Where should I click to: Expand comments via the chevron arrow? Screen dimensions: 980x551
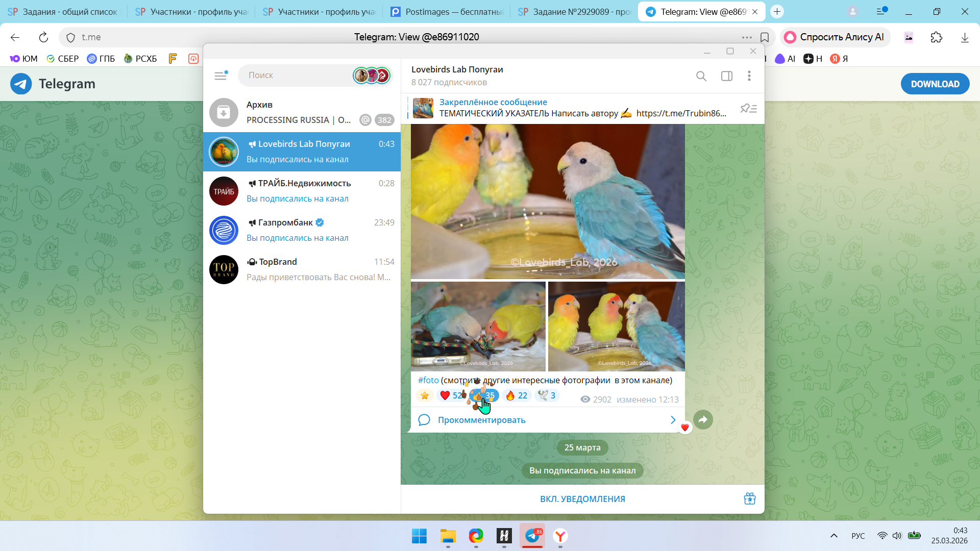coord(673,420)
